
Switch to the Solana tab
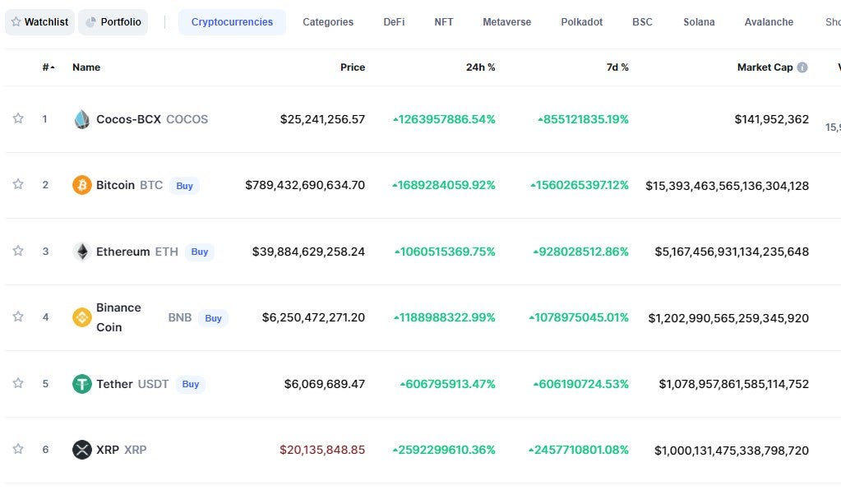[699, 22]
